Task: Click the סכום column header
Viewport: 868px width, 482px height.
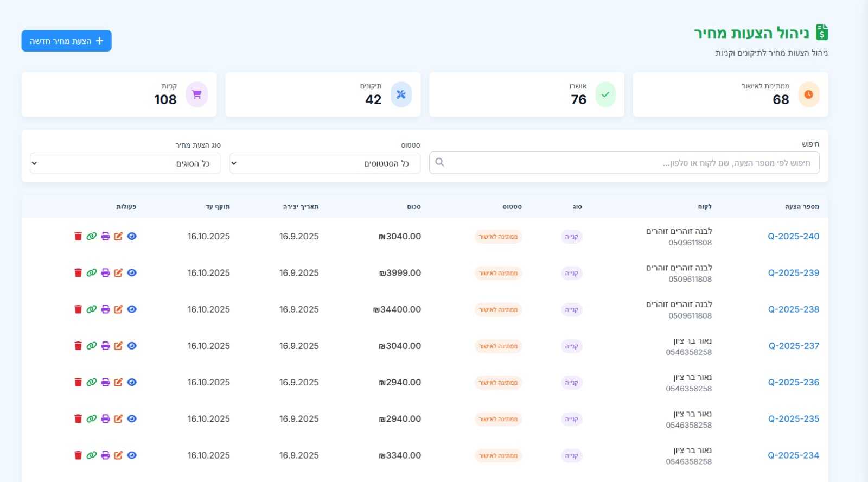Action: point(413,207)
